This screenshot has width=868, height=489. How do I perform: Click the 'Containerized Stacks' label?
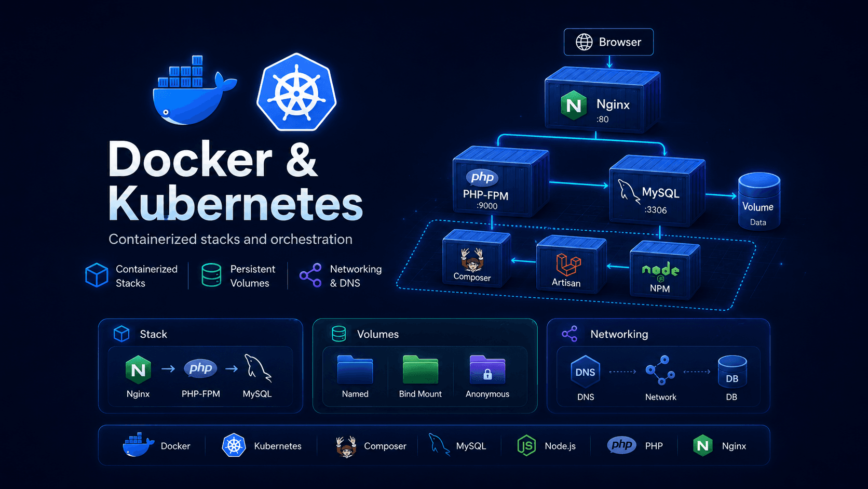146,276
